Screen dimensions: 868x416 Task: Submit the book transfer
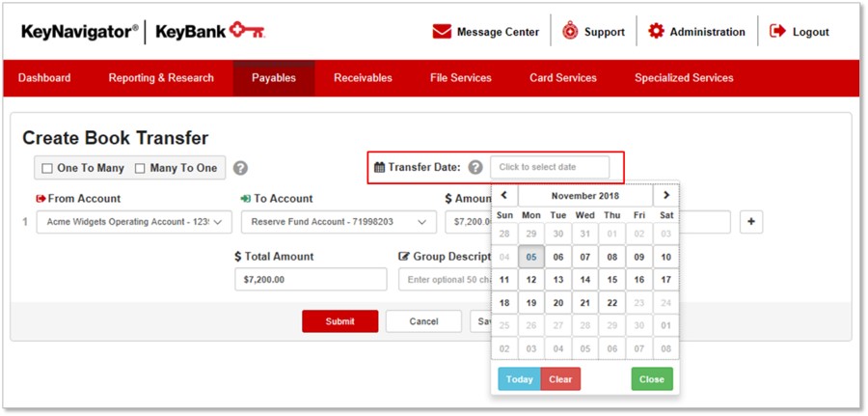(x=339, y=321)
